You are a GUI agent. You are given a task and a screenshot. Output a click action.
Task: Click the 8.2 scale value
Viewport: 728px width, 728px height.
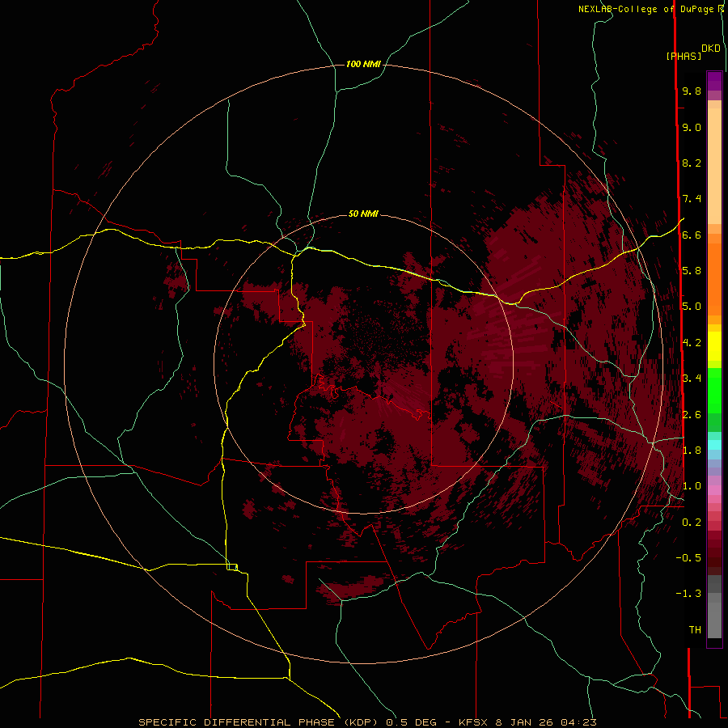pos(692,163)
